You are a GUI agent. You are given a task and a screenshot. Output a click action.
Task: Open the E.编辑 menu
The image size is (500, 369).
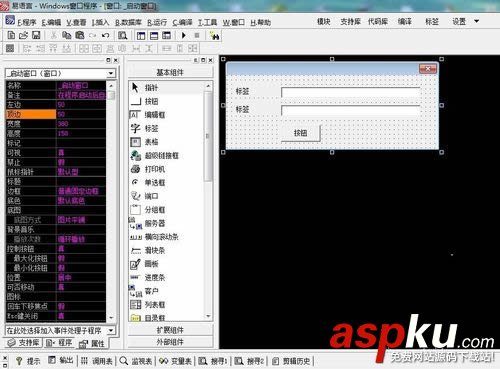(x=51, y=22)
